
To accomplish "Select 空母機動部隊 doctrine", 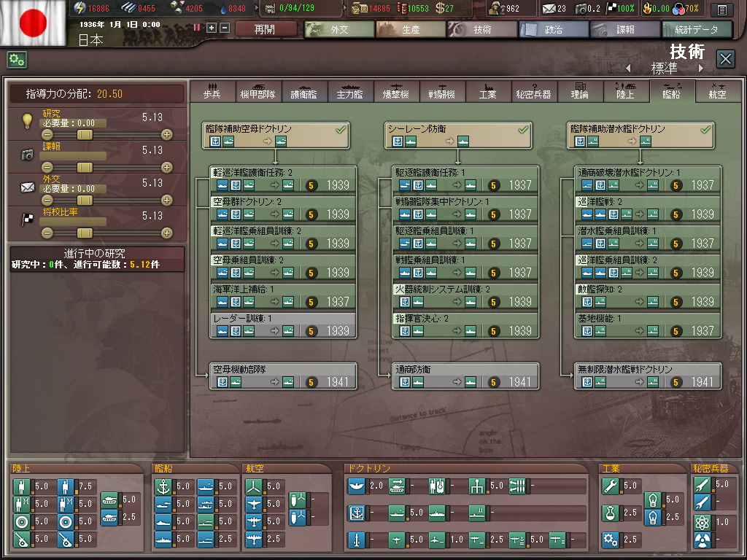I will [x=284, y=376].
